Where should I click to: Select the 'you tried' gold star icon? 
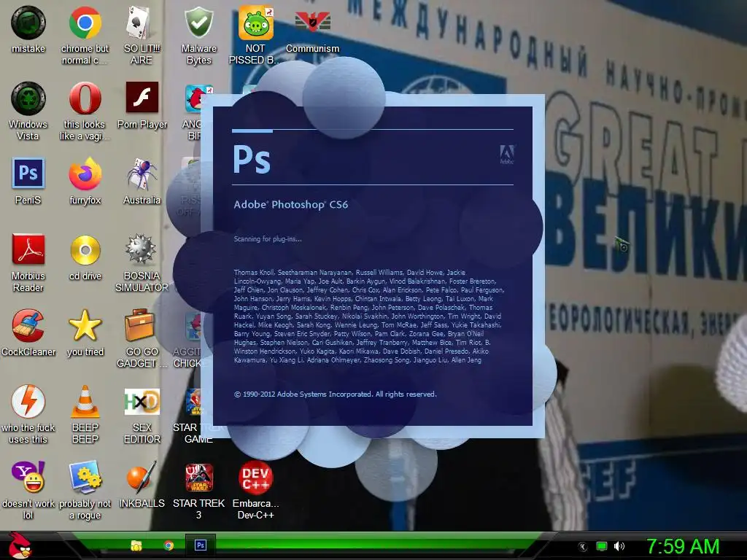point(85,325)
